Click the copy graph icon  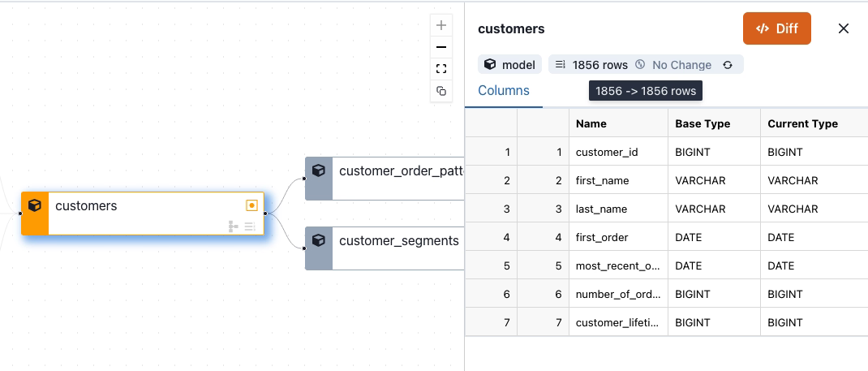click(441, 91)
